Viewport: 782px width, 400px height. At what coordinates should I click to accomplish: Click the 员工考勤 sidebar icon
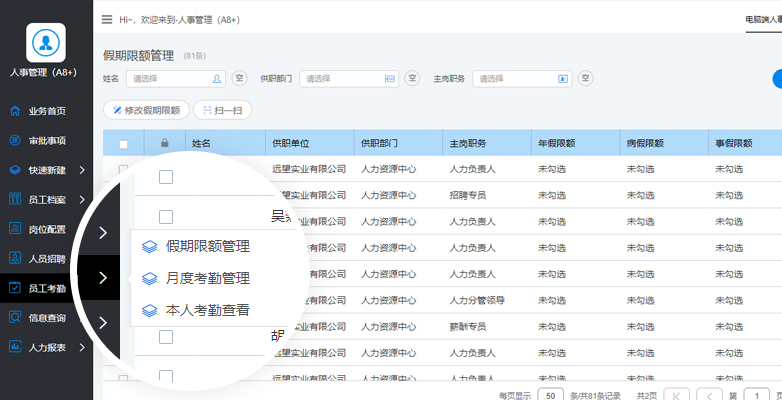click(x=14, y=288)
